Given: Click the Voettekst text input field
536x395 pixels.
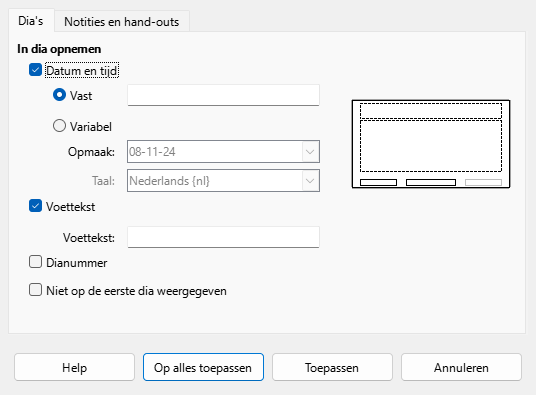Looking at the screenshot, I should pyautogui.click(x=224, y=237).
